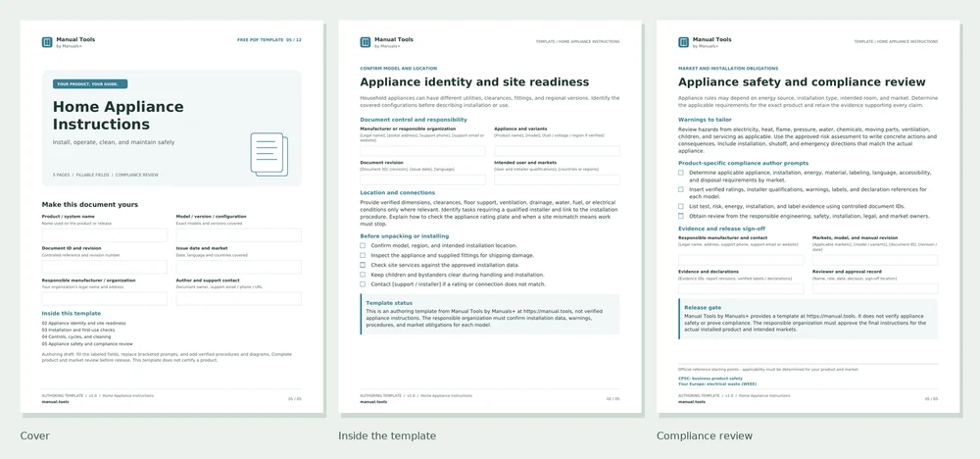Image resolution: width=980 pixels, height=459 pixels.
Task: Click the Issue date and market field
Action: [x=239, y=267]
